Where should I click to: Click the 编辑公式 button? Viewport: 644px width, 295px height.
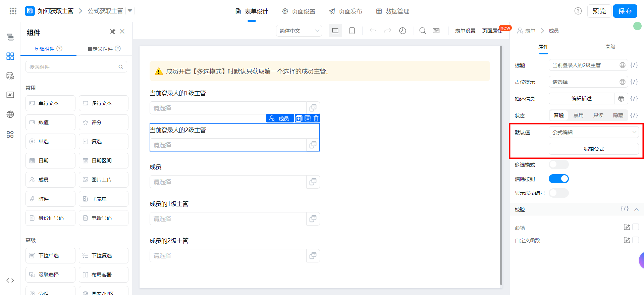click(x=594, y=149)
